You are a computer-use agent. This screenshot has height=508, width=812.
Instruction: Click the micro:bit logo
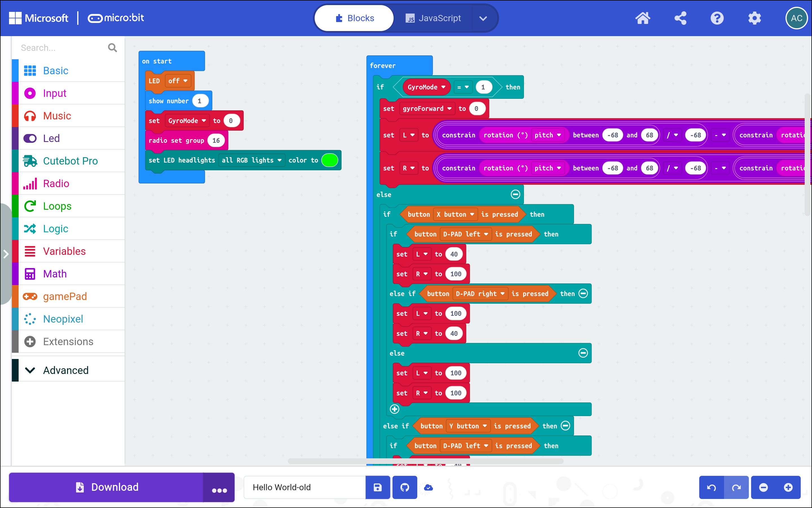[x=116, y=18]
